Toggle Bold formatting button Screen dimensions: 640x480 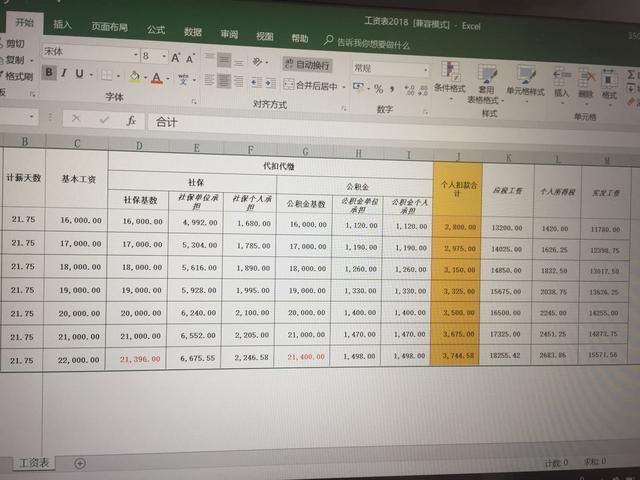pos(49,73)
